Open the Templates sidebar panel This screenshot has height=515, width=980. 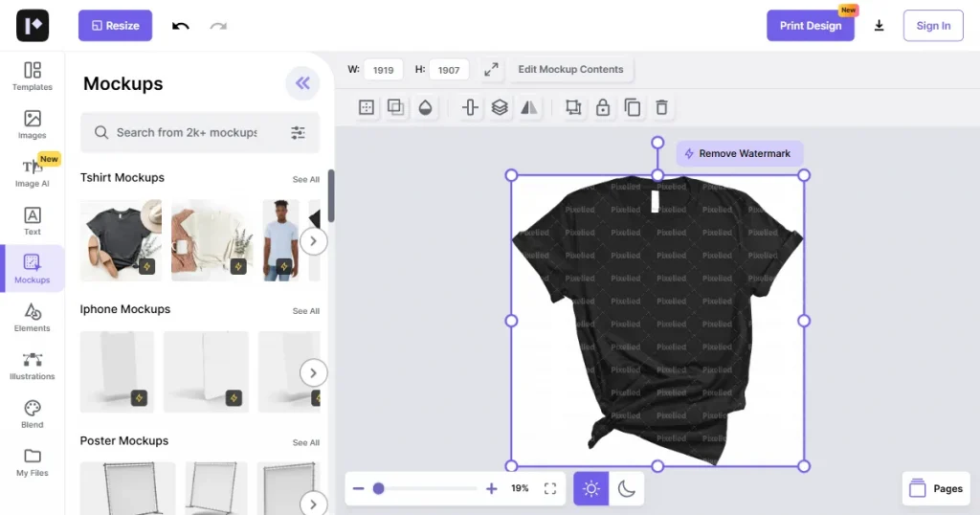tap(33, 77)
